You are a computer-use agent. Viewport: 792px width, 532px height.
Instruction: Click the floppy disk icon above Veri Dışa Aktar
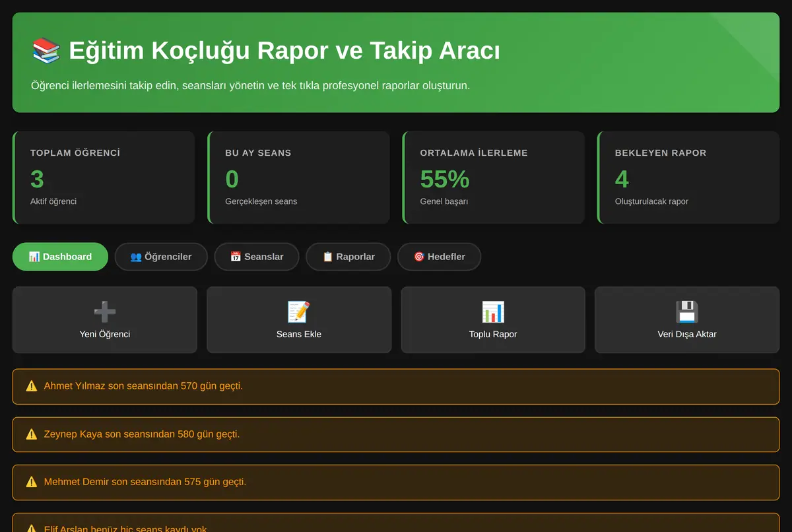point(687,312)
